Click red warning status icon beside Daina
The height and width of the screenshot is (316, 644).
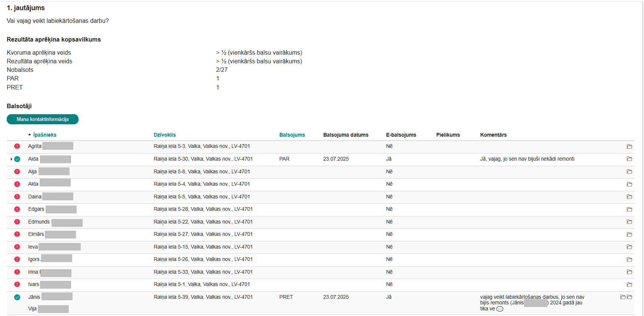click(x=17, y=197)
